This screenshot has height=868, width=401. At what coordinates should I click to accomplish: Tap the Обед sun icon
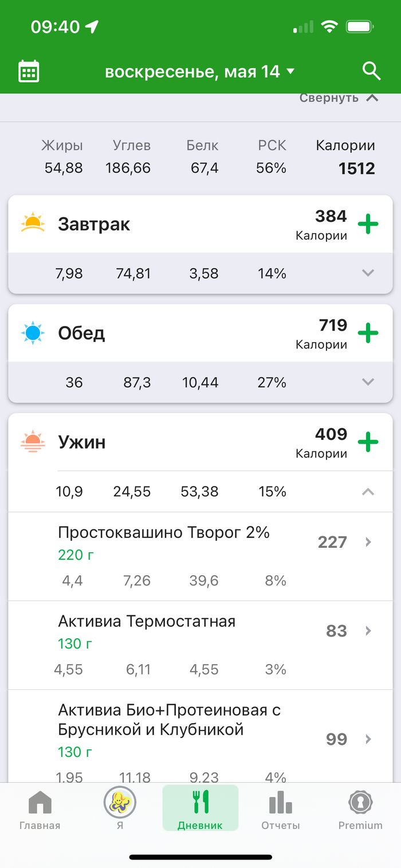[x=33, y=333]
